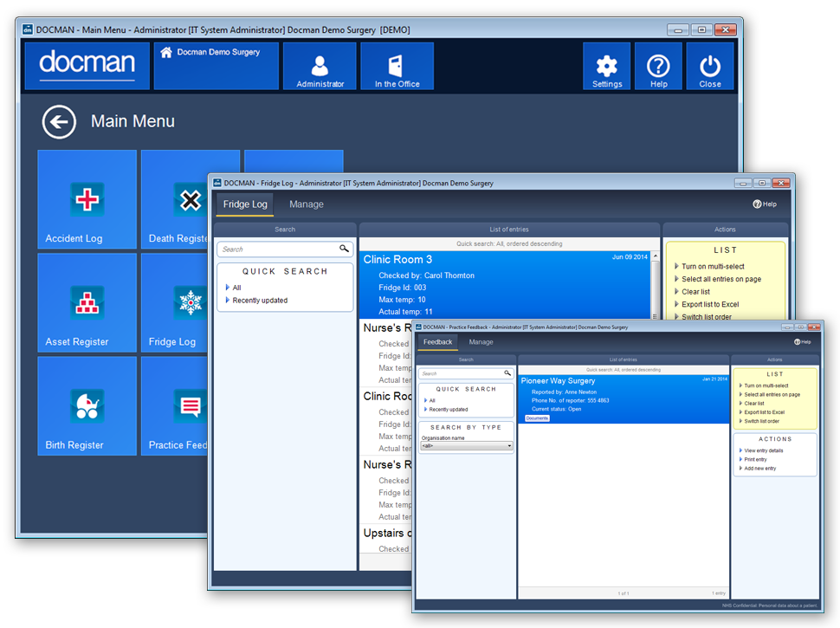Open the Organisation name dropdown
This screenshot has width=840, height=628.
coord(467,446)
